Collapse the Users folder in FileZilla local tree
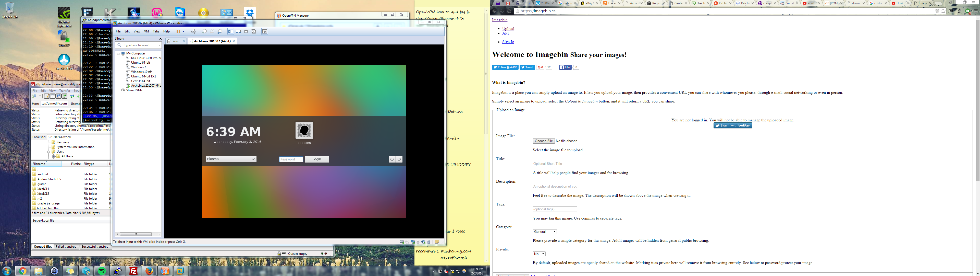The width and height of the screenshot is (980, 276). (x=49, y=152)
